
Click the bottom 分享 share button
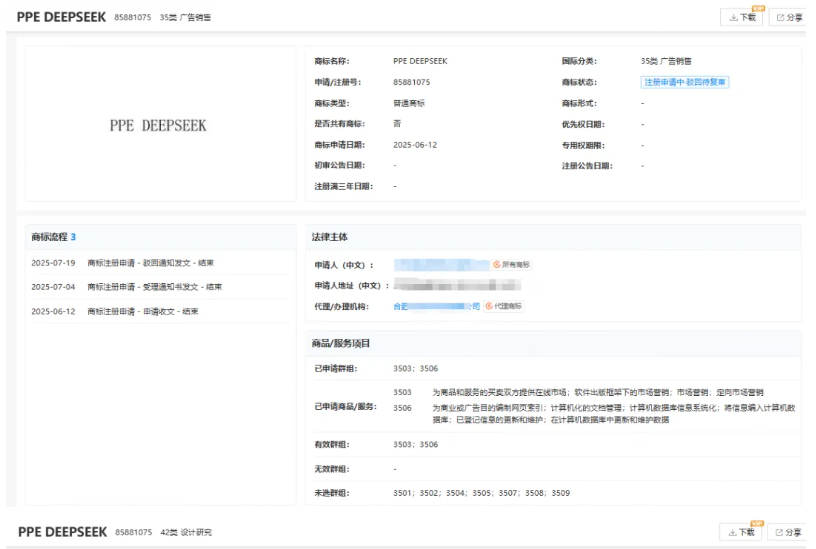click(787, 532)
